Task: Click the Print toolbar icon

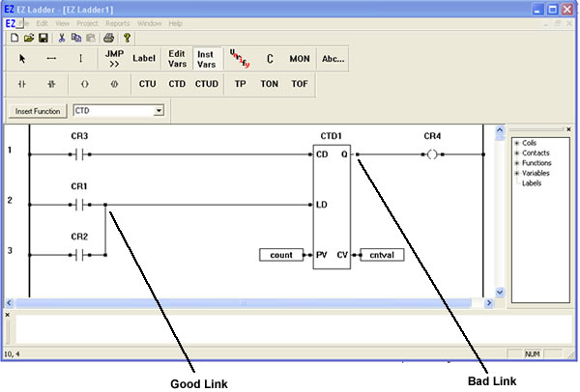Action: [109, 37]
